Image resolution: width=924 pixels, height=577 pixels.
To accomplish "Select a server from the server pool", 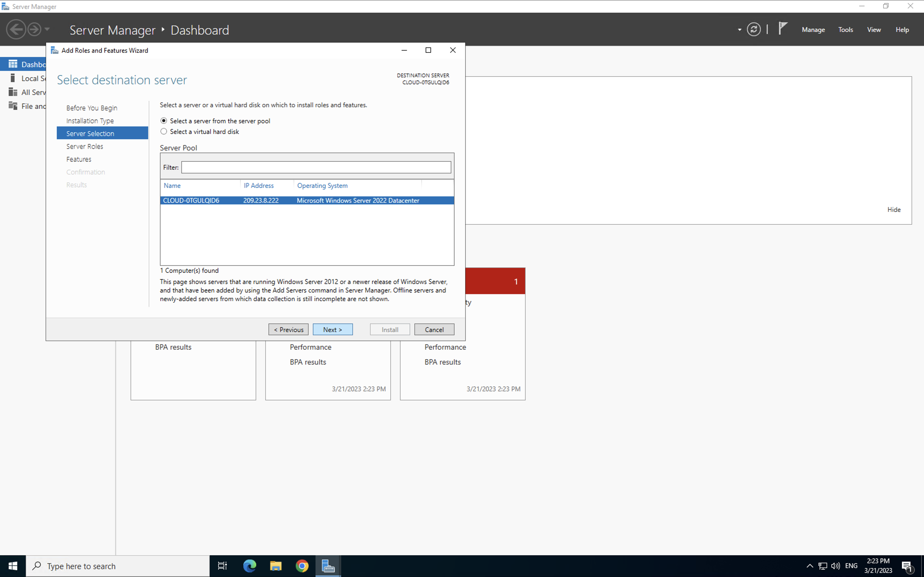I will (164, 120).
